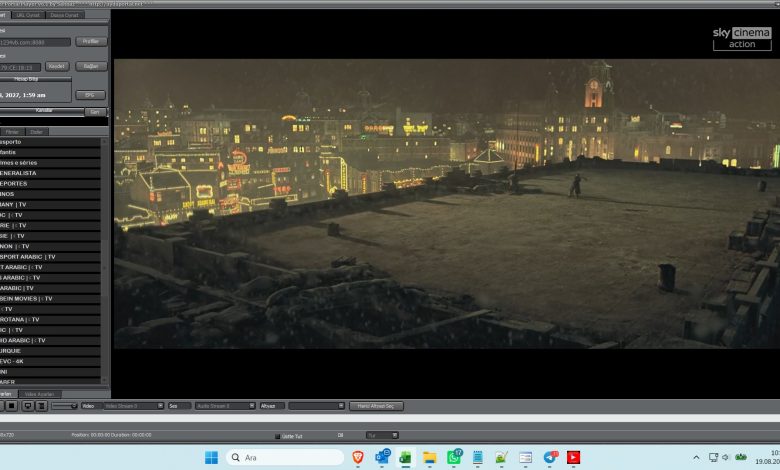Image resolution: width=780 pixels, height=470 pixels.
Task: Click the fullscreen monitor icon in player controls
Action: click(x=27, y=406)
